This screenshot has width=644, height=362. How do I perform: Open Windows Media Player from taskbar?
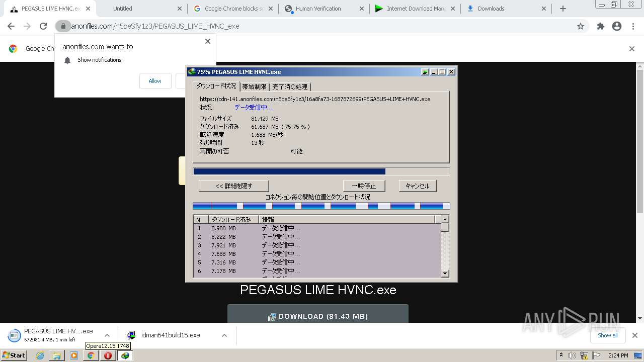(74, 355)
